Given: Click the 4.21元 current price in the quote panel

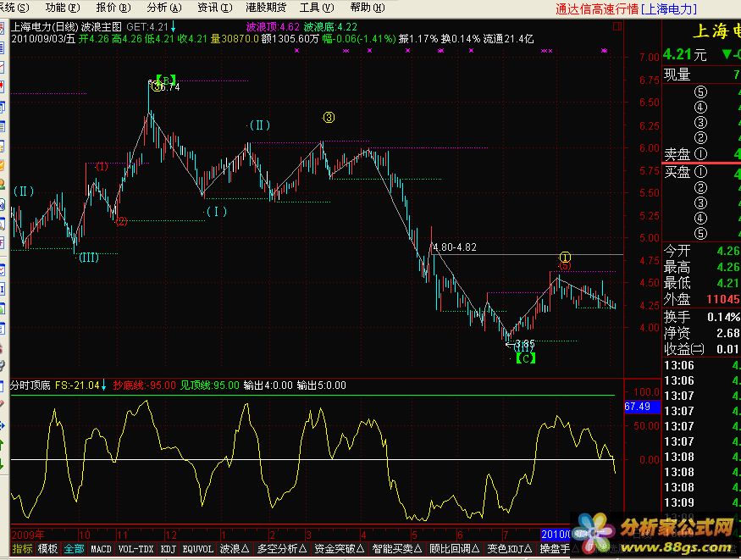Looking at the screenshot, I should coord(685,55).
